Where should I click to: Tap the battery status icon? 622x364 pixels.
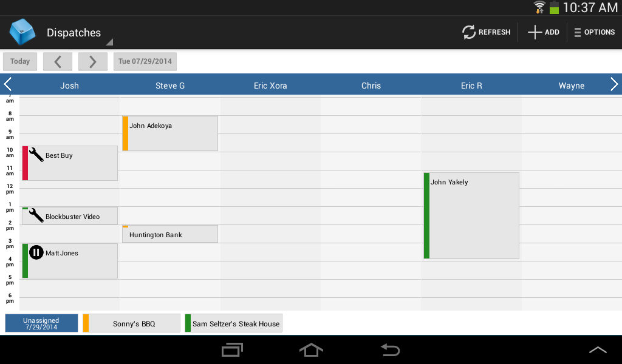click(x=554, y=7)
